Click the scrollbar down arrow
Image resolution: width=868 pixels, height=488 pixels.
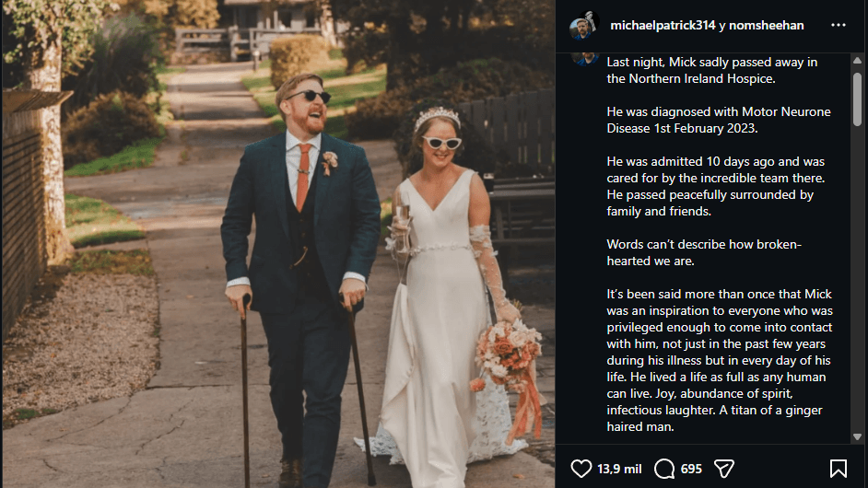coord(857,436)
